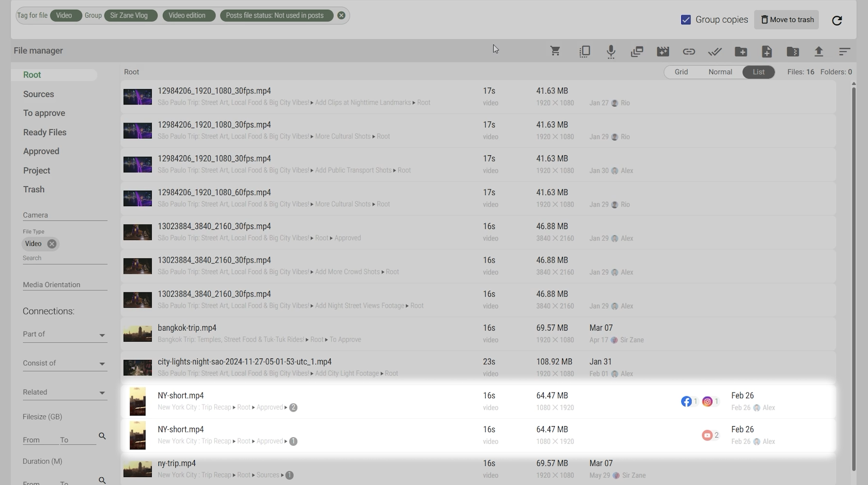Click the add new file icon
The height and width of the screenshot is (485, 868).
[x=767, y=51]
